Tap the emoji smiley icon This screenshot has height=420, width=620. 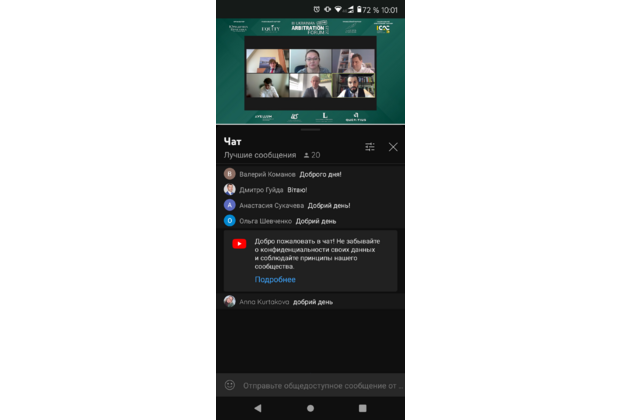click(230, 384)
